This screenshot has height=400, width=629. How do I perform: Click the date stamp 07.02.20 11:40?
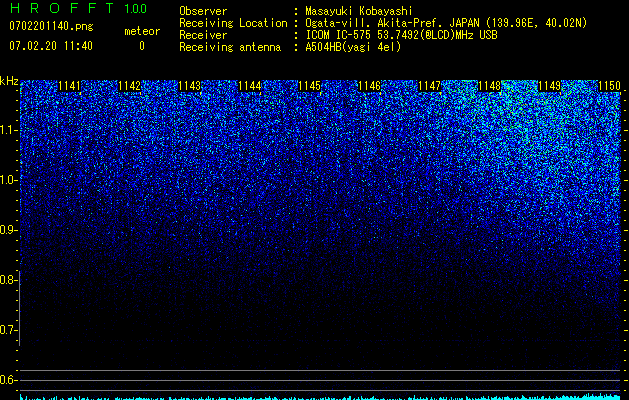click(51, 46)
